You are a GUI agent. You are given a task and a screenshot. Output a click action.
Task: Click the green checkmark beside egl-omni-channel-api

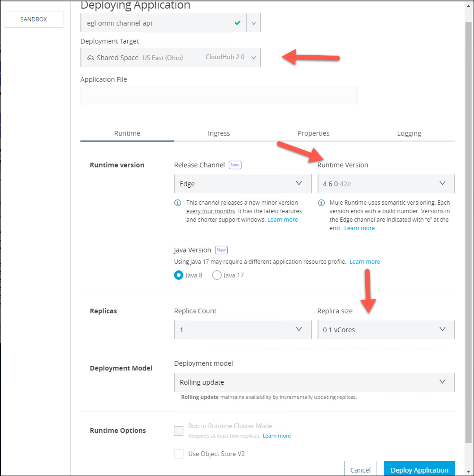tap(237, 23)
